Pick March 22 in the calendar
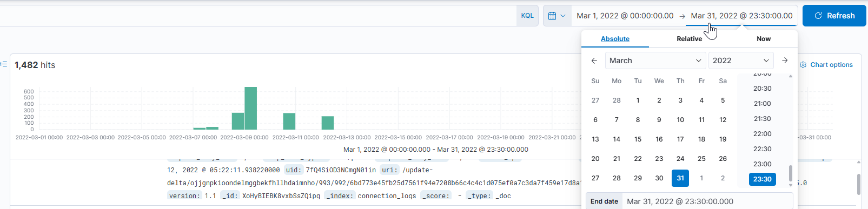 pos(638,159)
